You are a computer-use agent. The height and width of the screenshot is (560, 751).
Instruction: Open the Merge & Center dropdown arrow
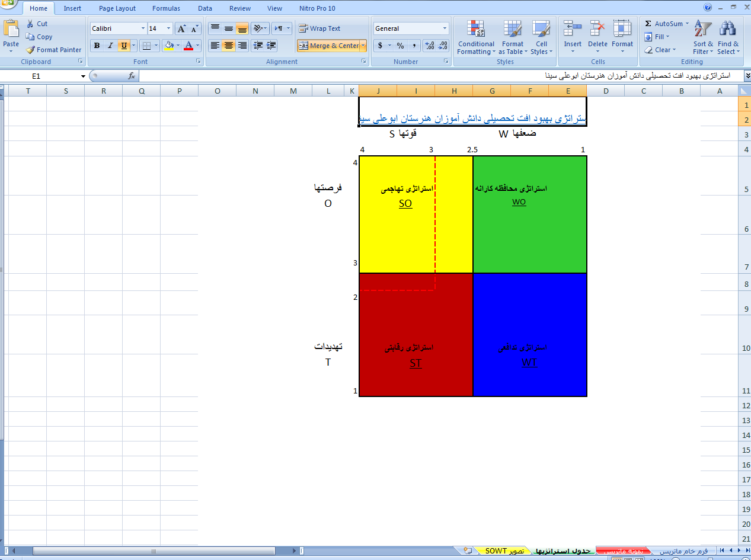[x=363, y=46]
